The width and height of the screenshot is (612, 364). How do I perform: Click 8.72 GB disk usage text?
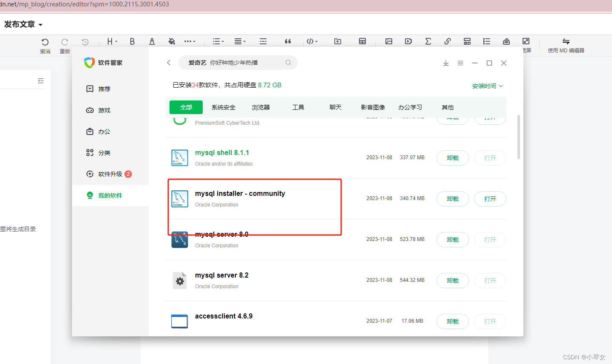[270, 85]
